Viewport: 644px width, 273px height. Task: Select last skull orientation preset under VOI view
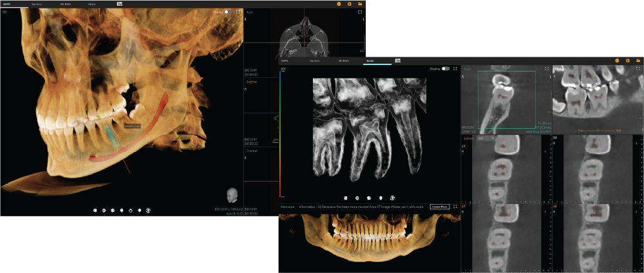tap(393, 198)
